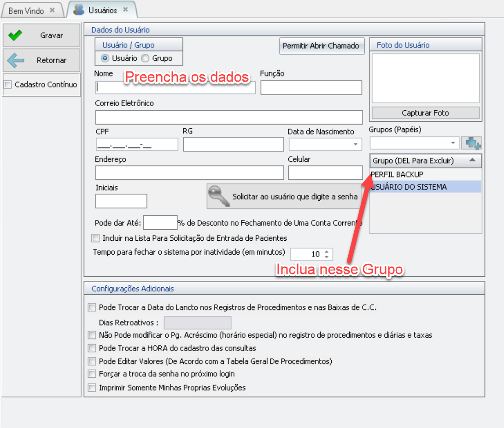Screen dimensions: 504x428
Task: Open the Data de Nascimento dropdown
Action: pos(355,145)
